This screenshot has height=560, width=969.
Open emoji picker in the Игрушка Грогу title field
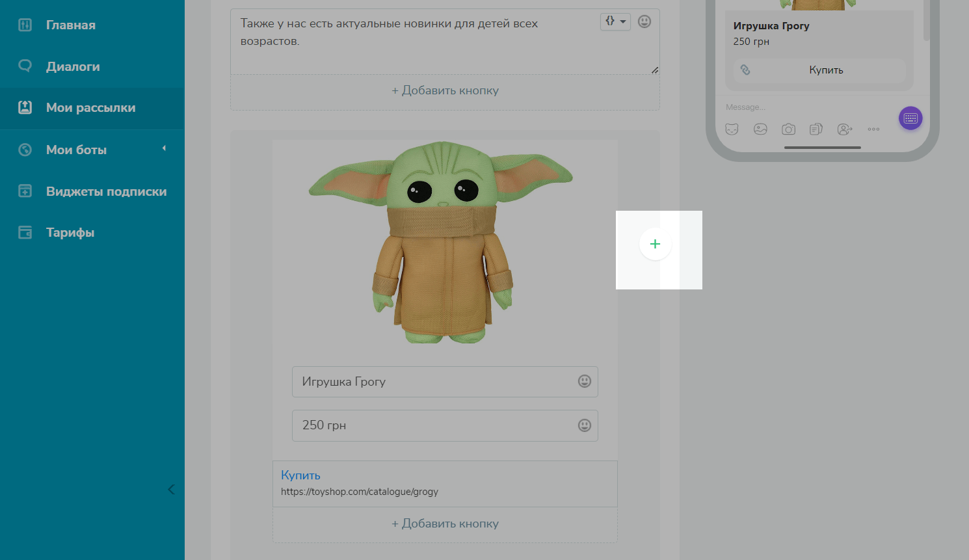[584, 381]
